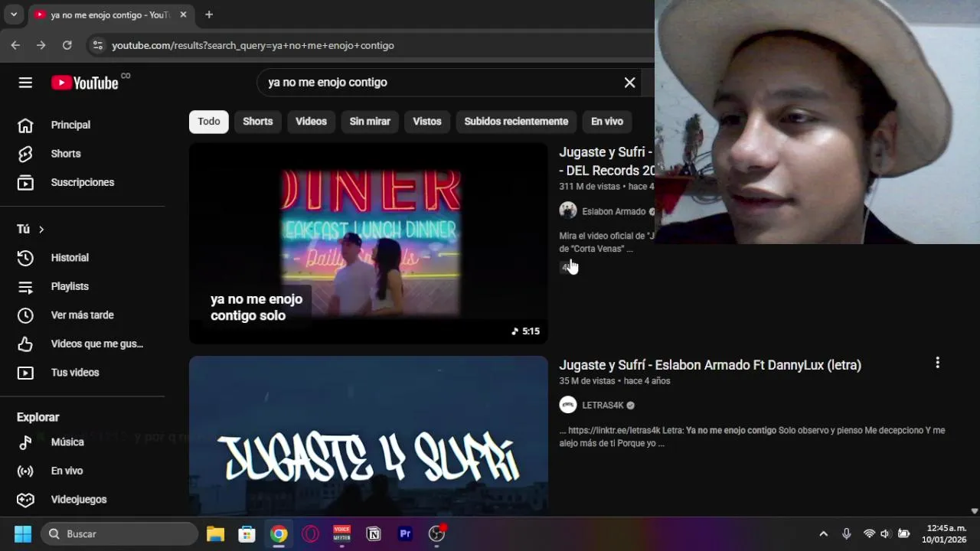The height and width of the screenshot is (551, 980).
Task: Open Windows Start menu
Action: tap(23, 533)
